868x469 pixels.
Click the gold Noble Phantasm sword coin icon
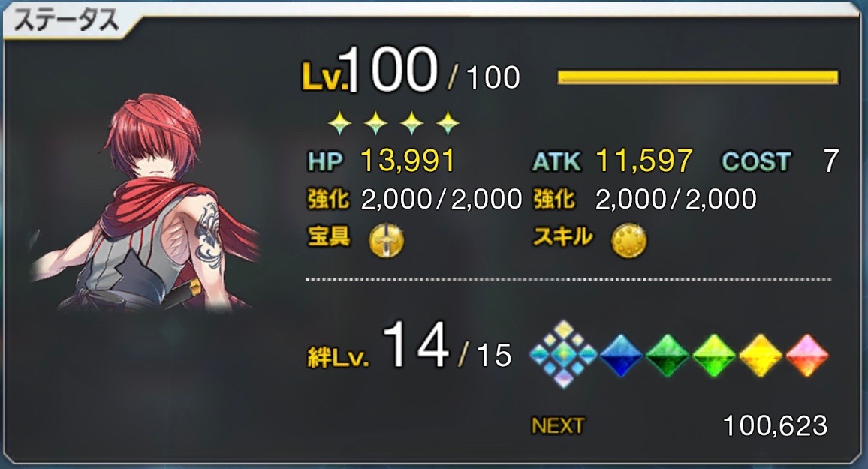click(x=387, y=241)
